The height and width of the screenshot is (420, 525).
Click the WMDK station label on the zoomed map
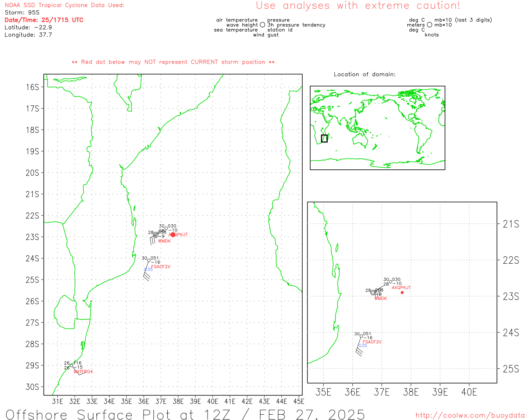point(381,299)
